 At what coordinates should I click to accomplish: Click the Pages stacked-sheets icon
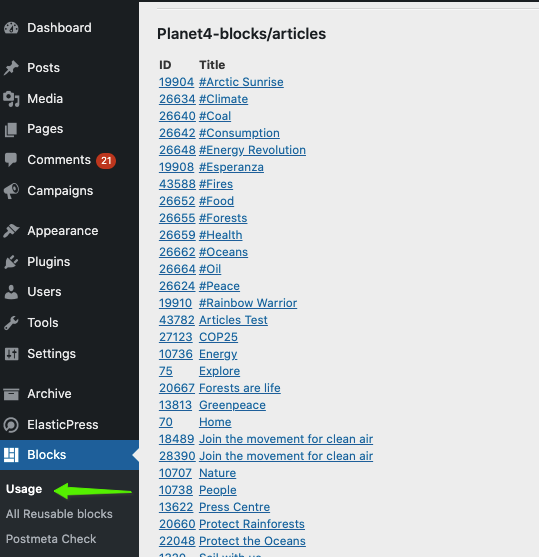click(11, 130)
